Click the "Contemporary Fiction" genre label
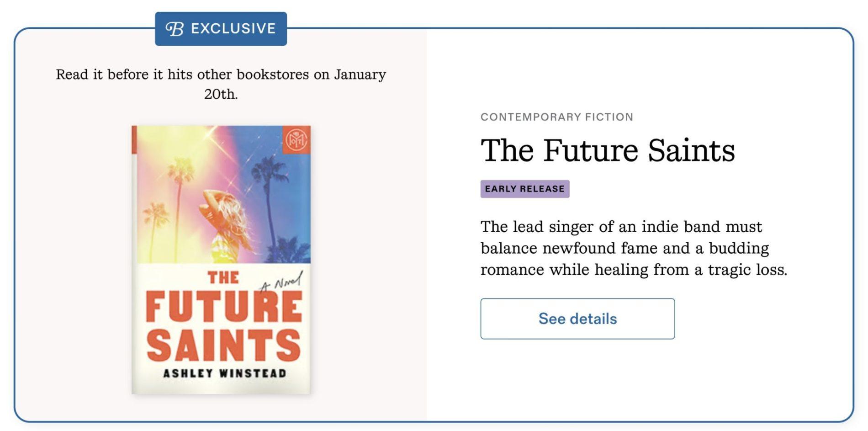 click(x=556, y=117)
